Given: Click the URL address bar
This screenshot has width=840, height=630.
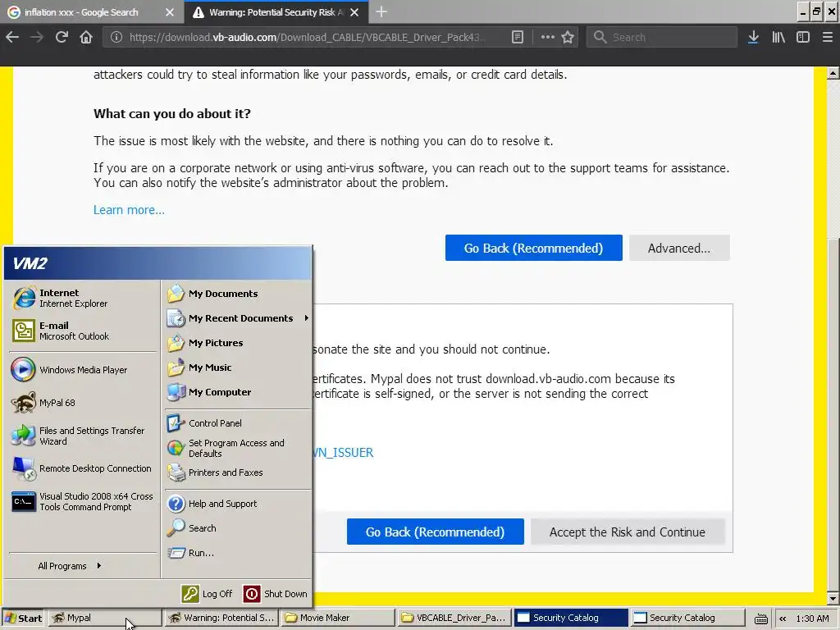Looking at the screenshot, I should point(307,37).
